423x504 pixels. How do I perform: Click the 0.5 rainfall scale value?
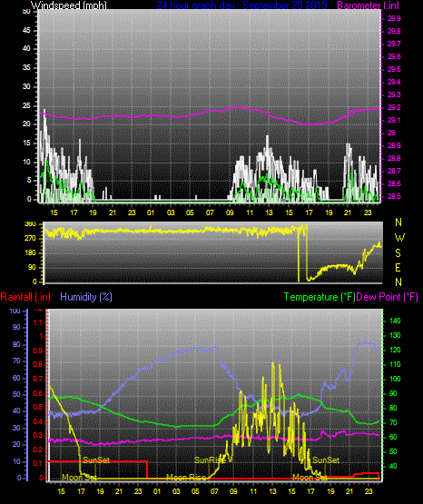coord(38,407)
